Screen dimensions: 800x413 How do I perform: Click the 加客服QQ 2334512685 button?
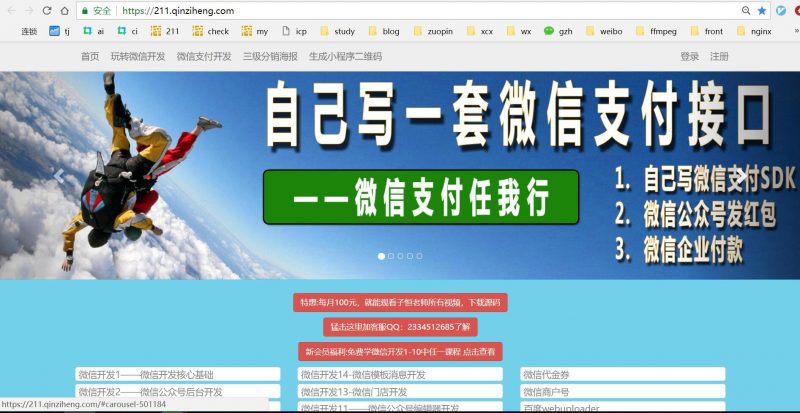point(400,327)
